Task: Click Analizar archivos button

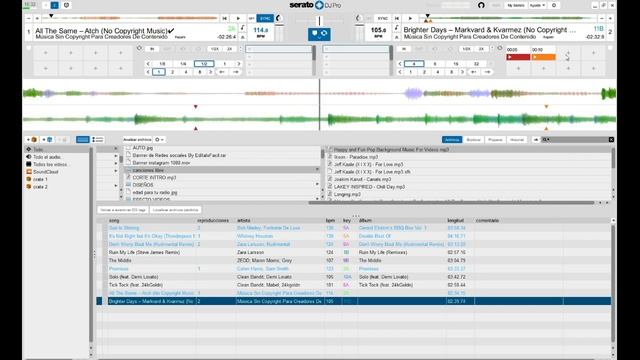Action: pyautogui.click(x=138, y=140)
